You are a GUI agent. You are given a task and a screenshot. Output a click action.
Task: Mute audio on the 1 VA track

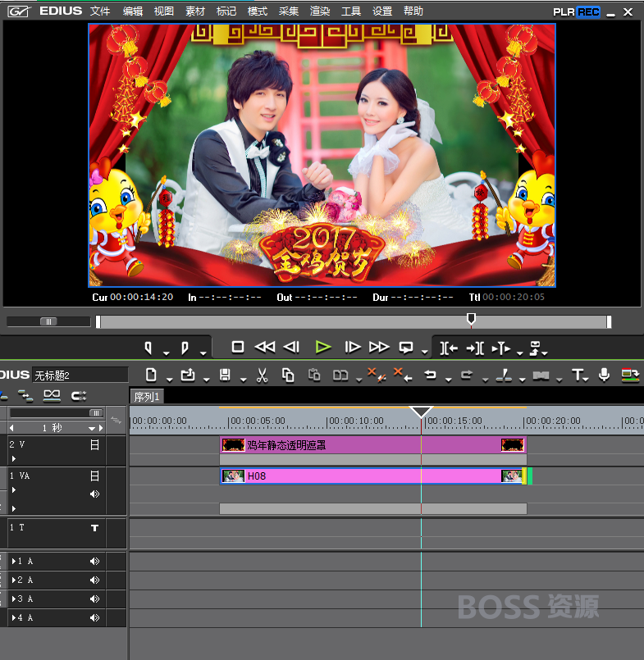[95, 494]
